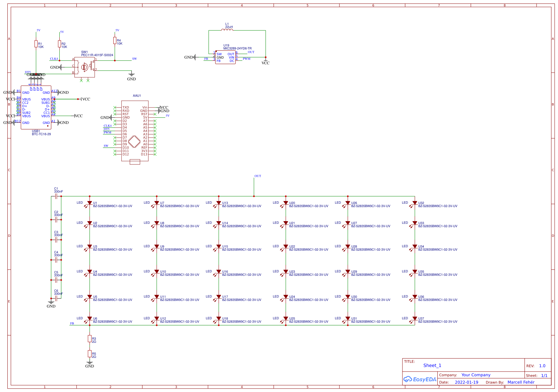
Task: Select capacitor C1 symbol
Action: pyautogui.click(x=56, y=196)
